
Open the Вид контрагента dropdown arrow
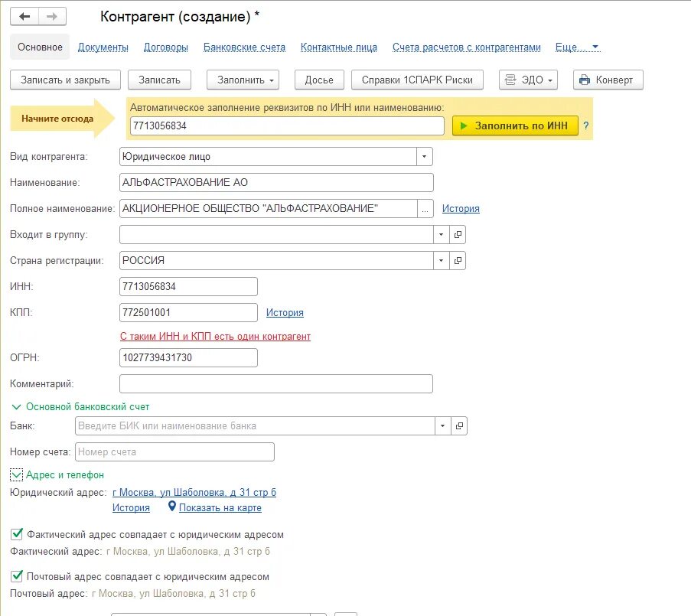click(x=425, y=156)
